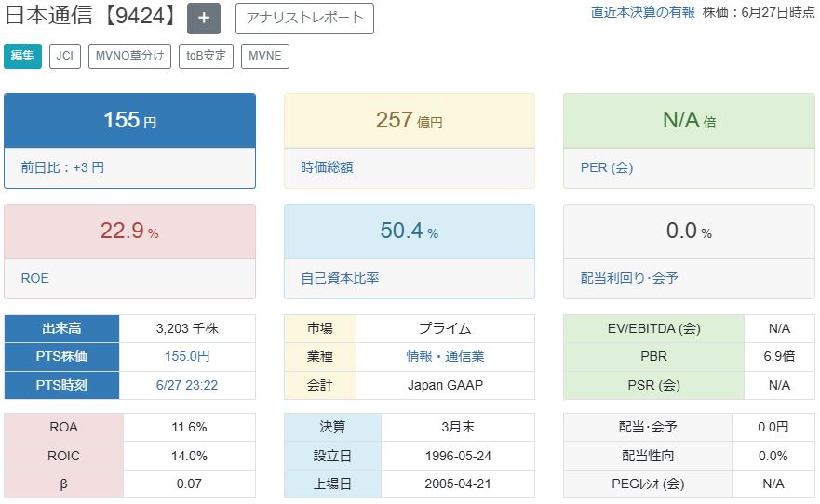This screenshot has height=504, width=820.
Task: Open the アナリストレポート button
Action: click(x=304, y=19)
